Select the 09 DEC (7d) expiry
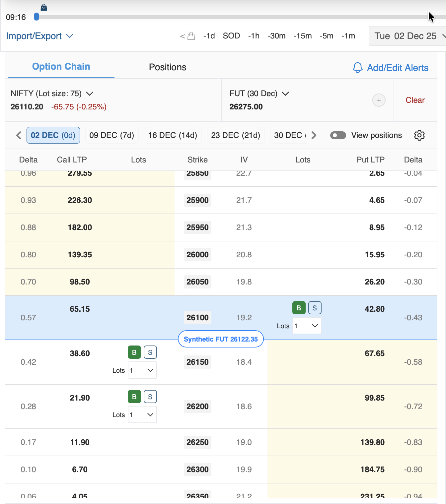 (111, 135)
